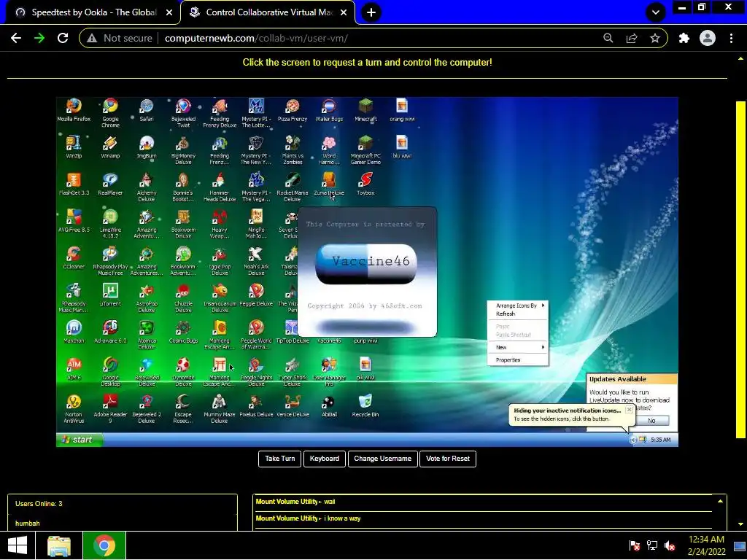Select the Recycle Bin icon

[x=365, y=405]
